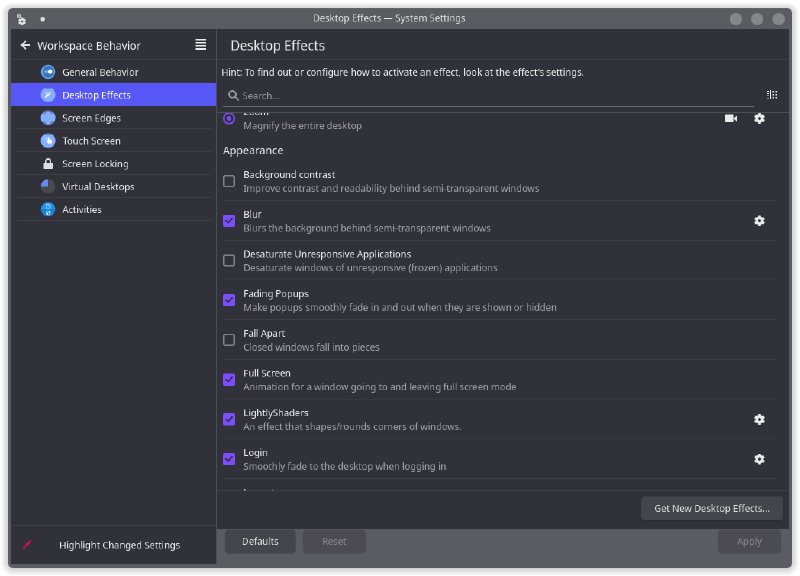Viewport: 800px width, 576px height.
Task: Toggle Desaturate Unresponsive Applications checkbox
Action: click(x=229, y=261)
